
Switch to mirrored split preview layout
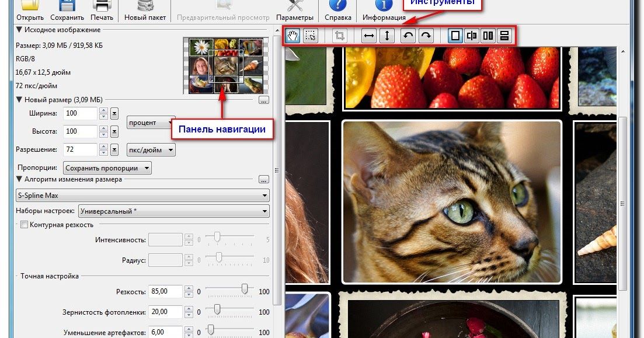472,36
